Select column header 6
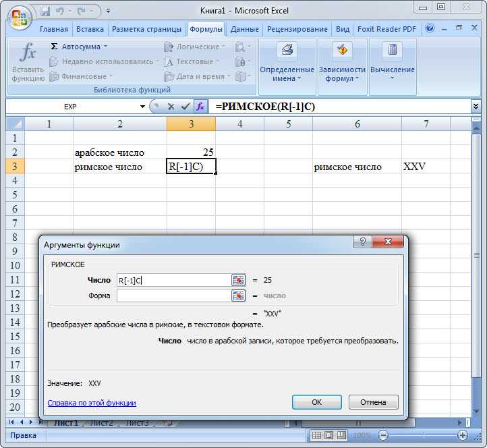The height and width of the screenshot is (448, 487). pyautogui.click(x=357, y=124)
